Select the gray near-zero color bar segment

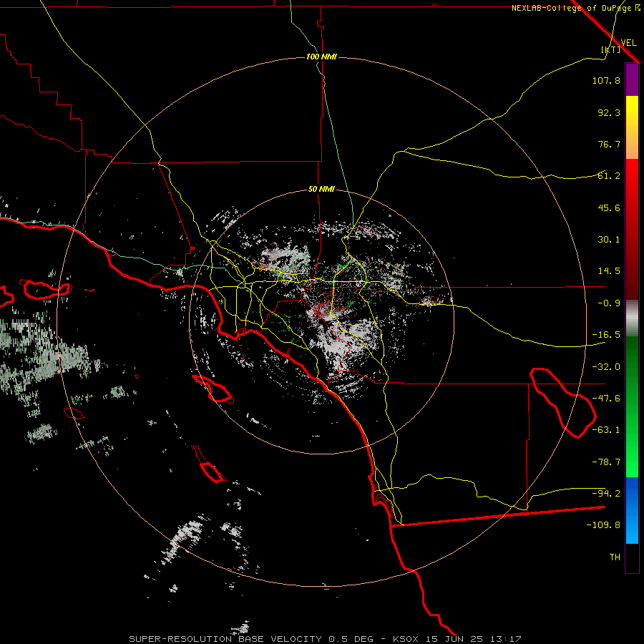[632, 318]
